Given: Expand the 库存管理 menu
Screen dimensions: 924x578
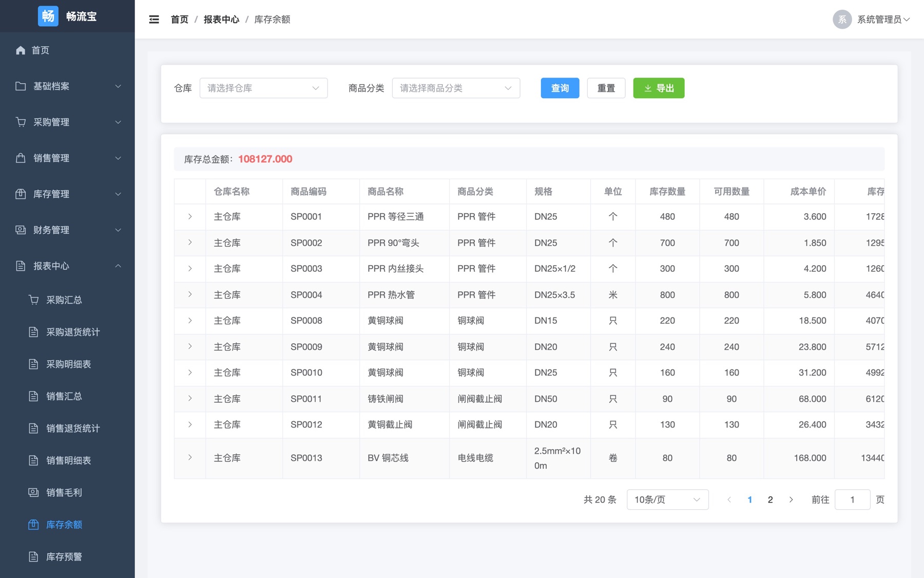Looking at the screenshot, I should click(67, 194).
